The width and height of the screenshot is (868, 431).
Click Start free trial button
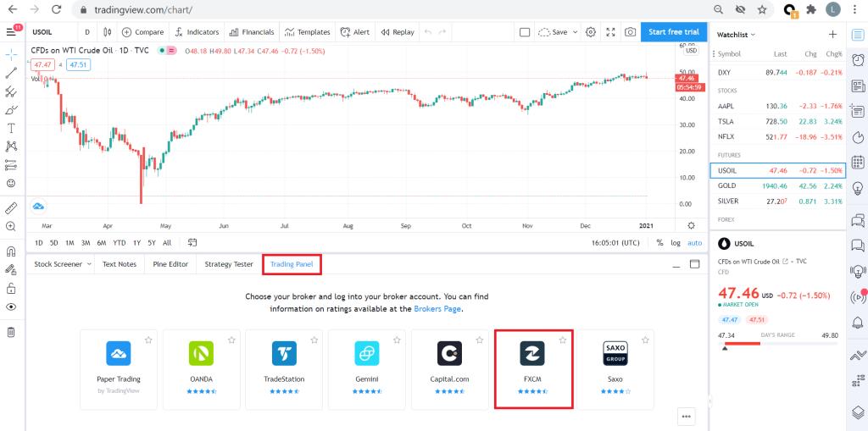(674, 32)
